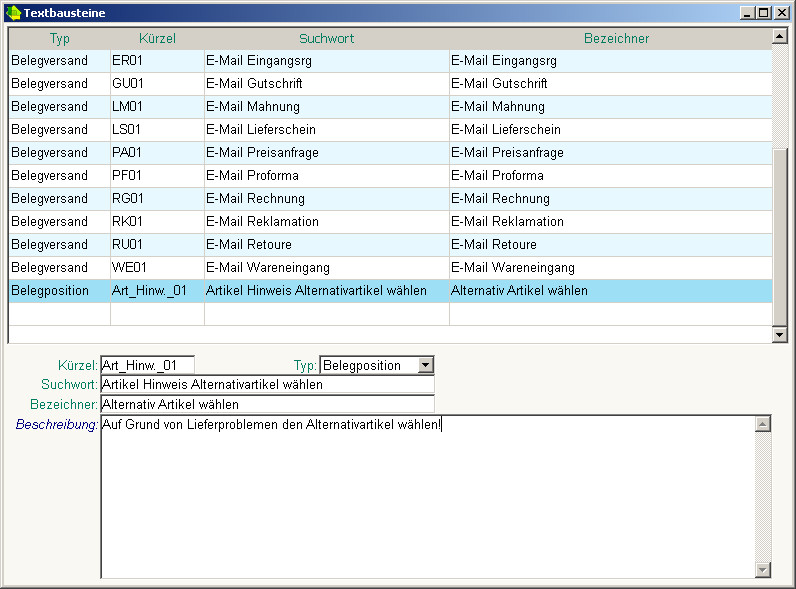
Task: Select the RG01 Kürzel cell
Action: click(x=157, y=199)
